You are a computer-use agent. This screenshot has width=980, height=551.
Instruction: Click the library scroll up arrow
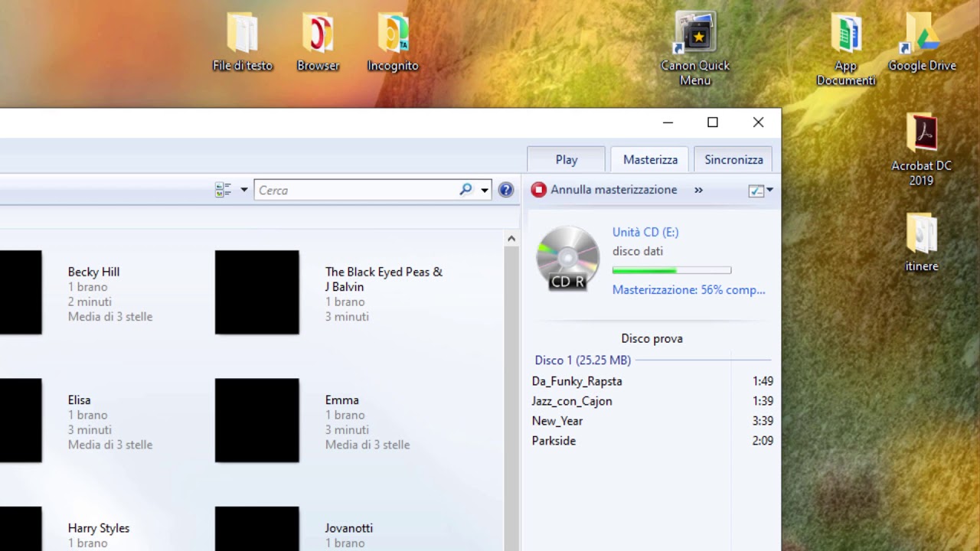(511, 239)
